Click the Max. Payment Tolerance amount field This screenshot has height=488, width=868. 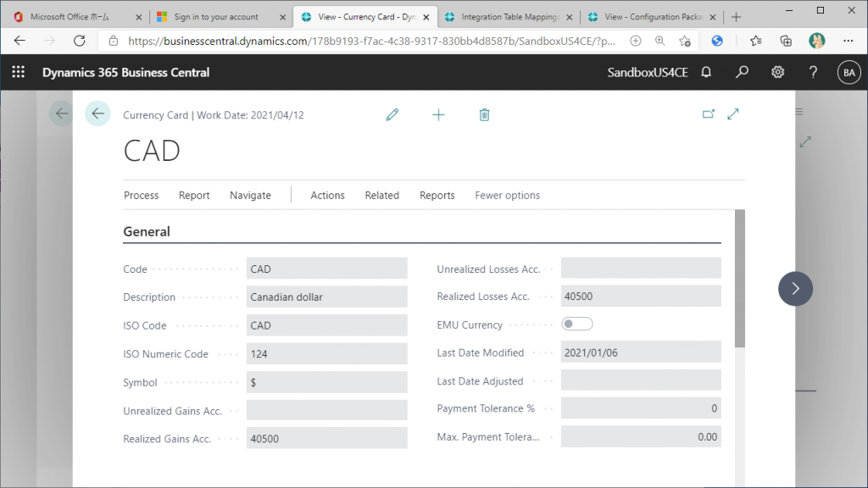point(641,436)
